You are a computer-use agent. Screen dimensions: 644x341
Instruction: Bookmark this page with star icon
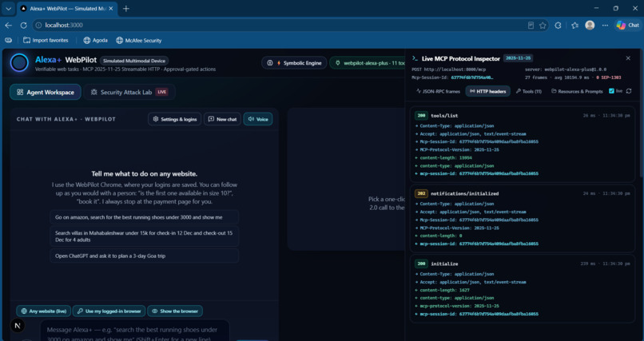pos(543,26)
